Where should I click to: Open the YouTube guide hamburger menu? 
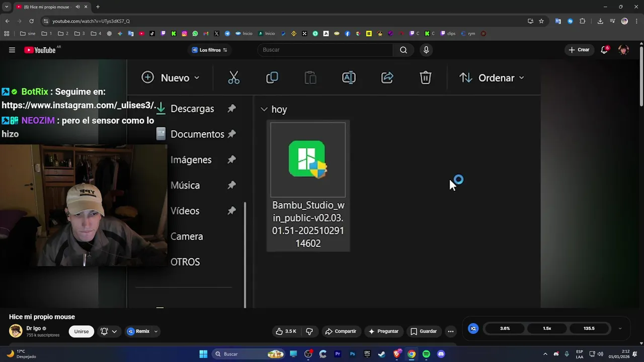(12, 50)
